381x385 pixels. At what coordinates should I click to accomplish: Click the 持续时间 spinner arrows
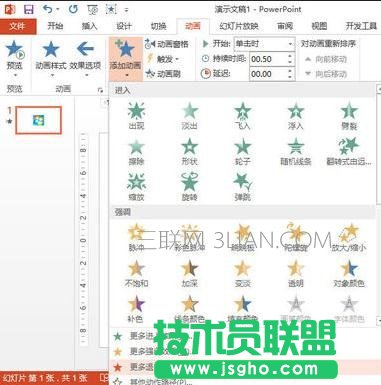click(290, 59)
